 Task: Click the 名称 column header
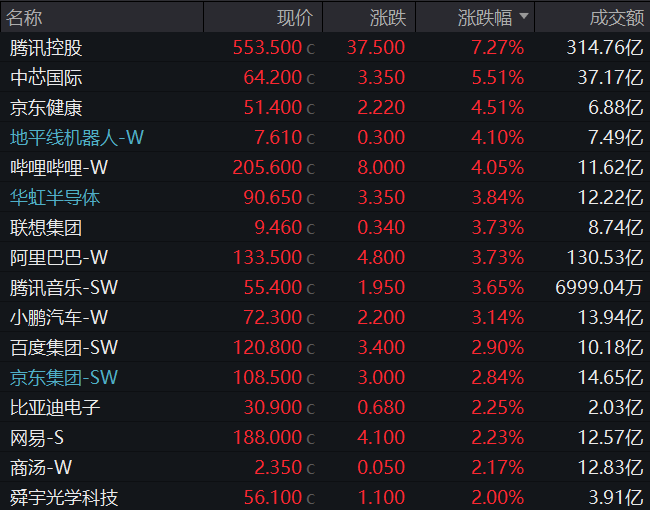pyautogui.click(x=26, y=17)
